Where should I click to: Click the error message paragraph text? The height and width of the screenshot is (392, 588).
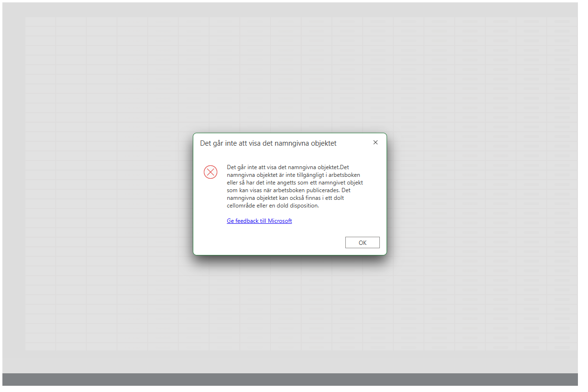[294, 186]
